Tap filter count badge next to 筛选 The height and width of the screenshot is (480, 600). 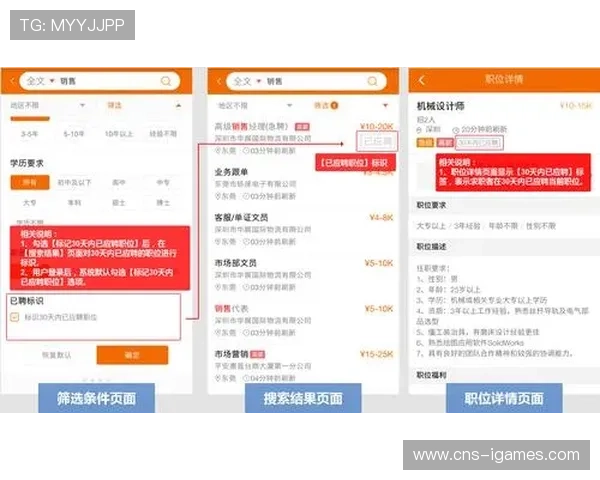(x=334, y=105)
